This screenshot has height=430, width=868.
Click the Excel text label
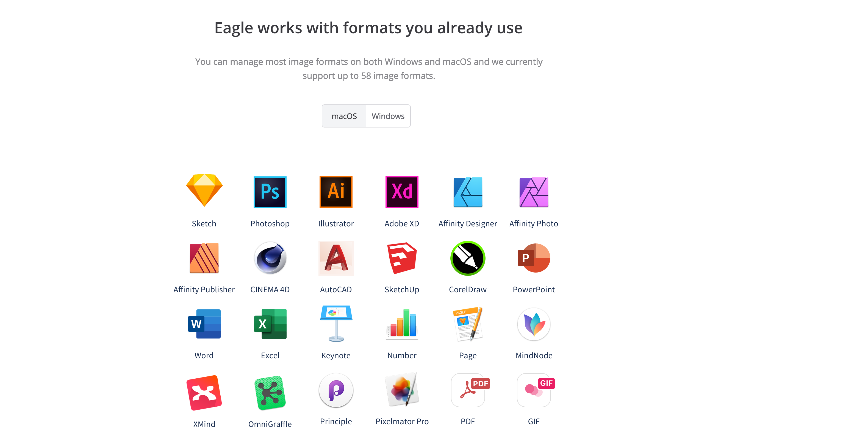click(x=270, y=356)
